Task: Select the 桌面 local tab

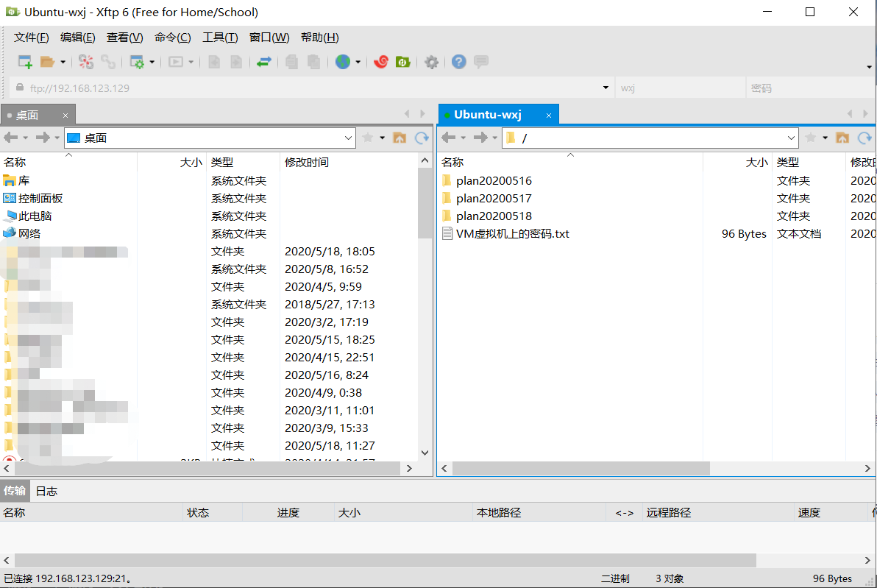Action: coord(27,116)
